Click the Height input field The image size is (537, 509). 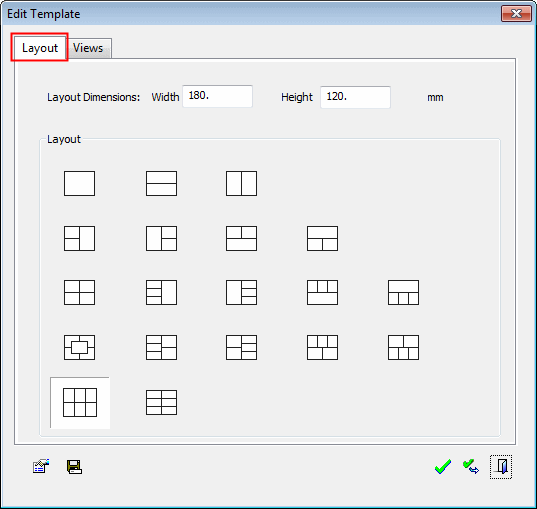coord(355,97)
